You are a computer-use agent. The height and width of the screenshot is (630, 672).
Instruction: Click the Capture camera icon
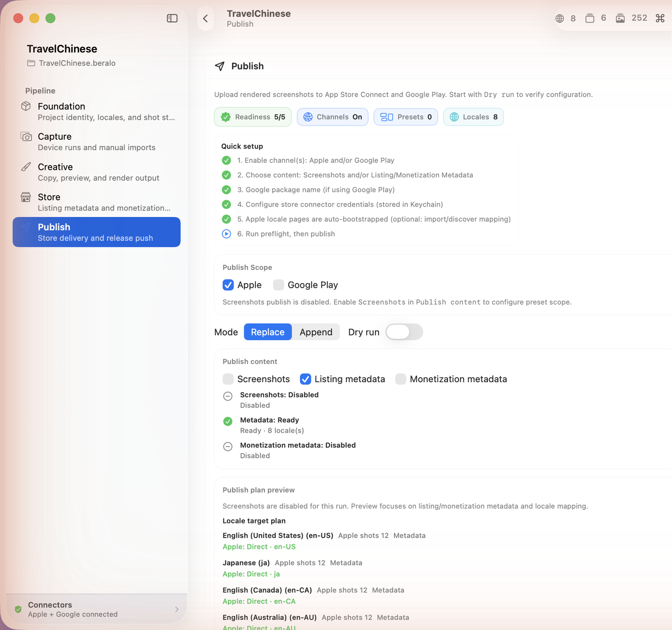point(26,136)
